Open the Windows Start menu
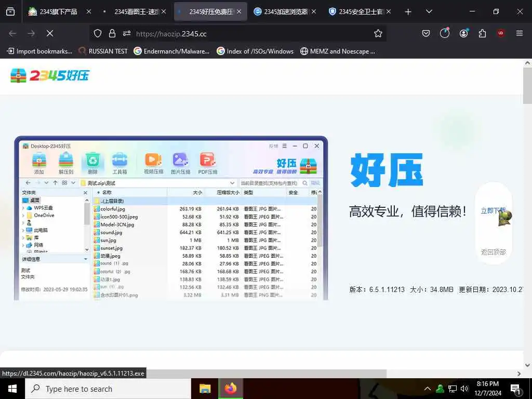The height and width of the screenshot is (399, 532). tap(12, 389)
